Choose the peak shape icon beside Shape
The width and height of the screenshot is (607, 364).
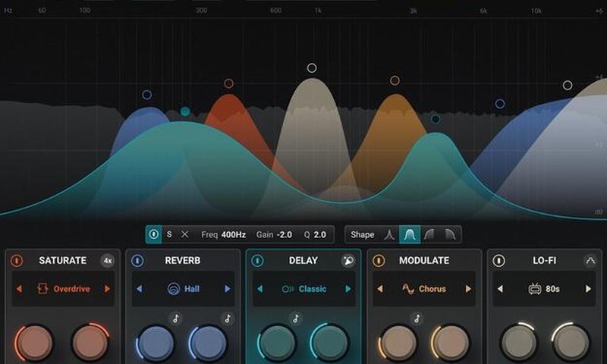tap(390, 235)
